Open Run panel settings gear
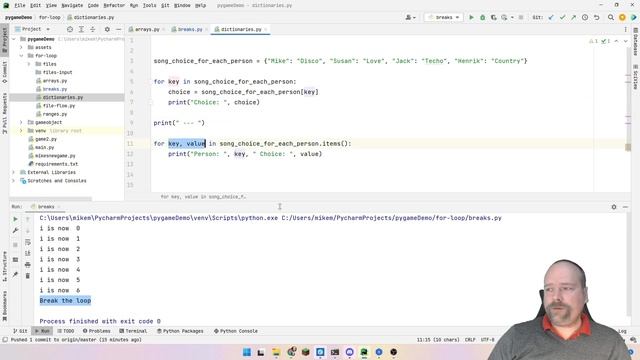The width and height of the screenshot is (640, 360). pos(614,207)
